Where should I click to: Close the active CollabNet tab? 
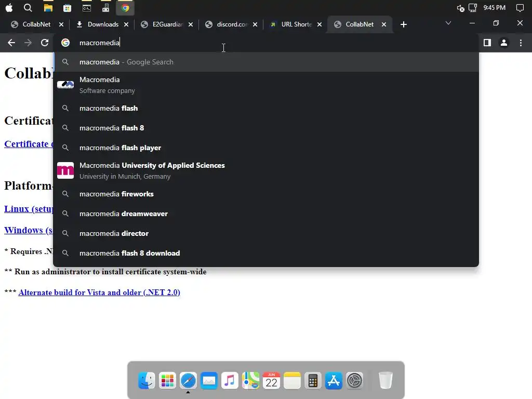click(x=384, y=24)
